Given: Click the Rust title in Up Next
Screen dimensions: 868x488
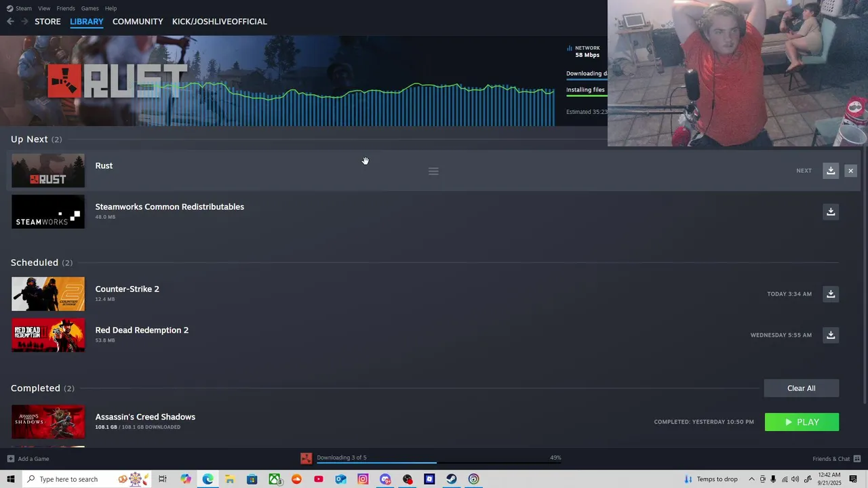Looking at the screenshot, I should pyautogui.click(x=104, y=165).
